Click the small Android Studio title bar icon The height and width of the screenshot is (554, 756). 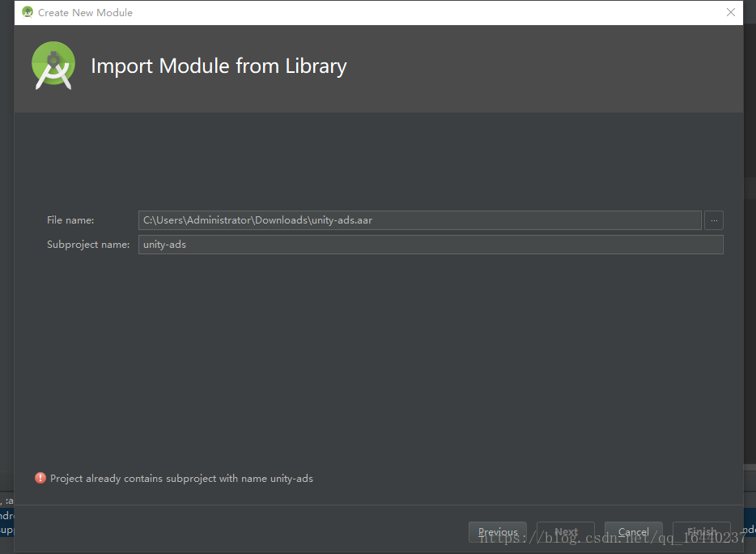tap(28, 12)
